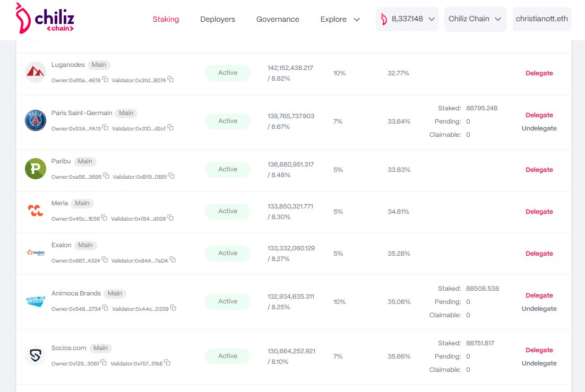Screen dimensions: 585x392
Task: Click the Meria validator logo
Action: click(36, 211)
